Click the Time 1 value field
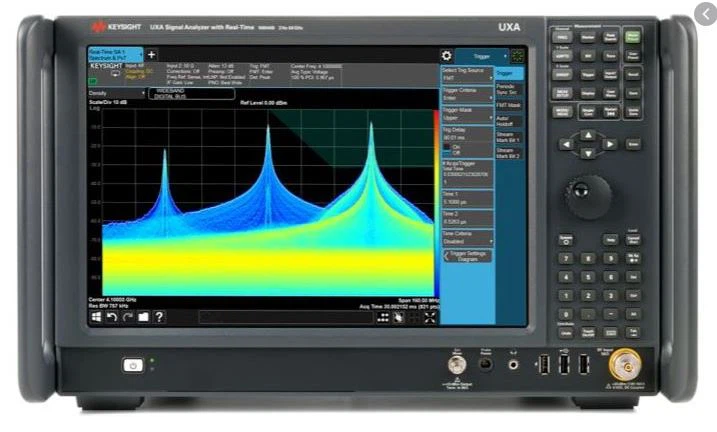The image size is (717, 432). tap(467, 198)
